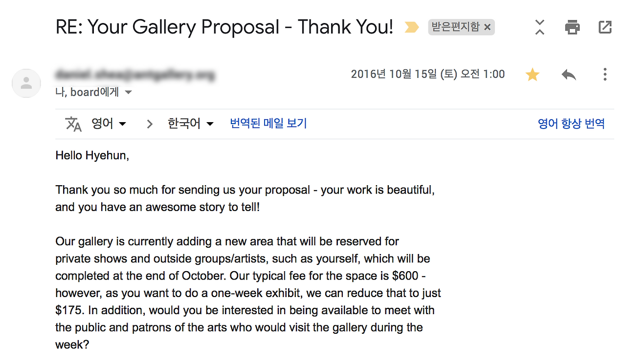
Task: Open the 한국어 target language dropdown
Action: (191, 124)
